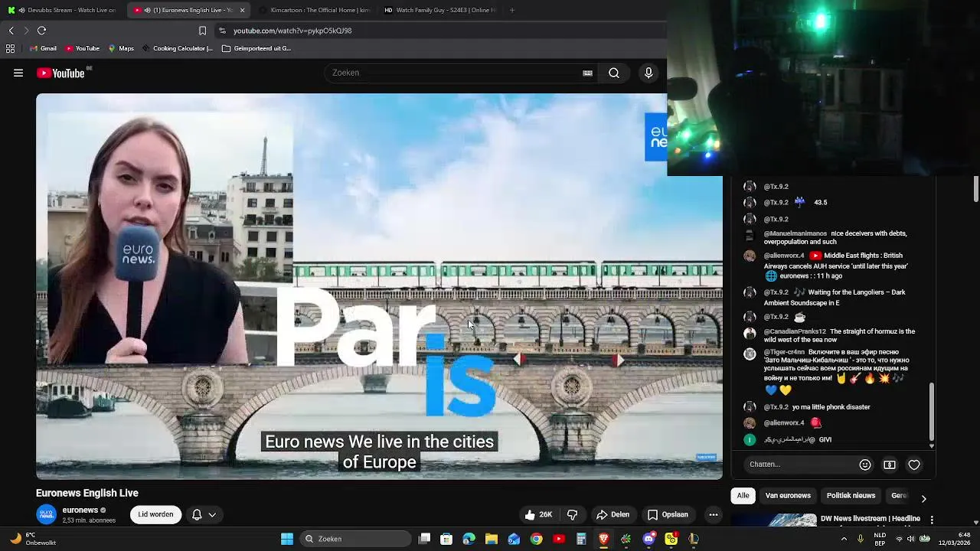
Task: Click the Lid worden join button
Action: [155, 514]
